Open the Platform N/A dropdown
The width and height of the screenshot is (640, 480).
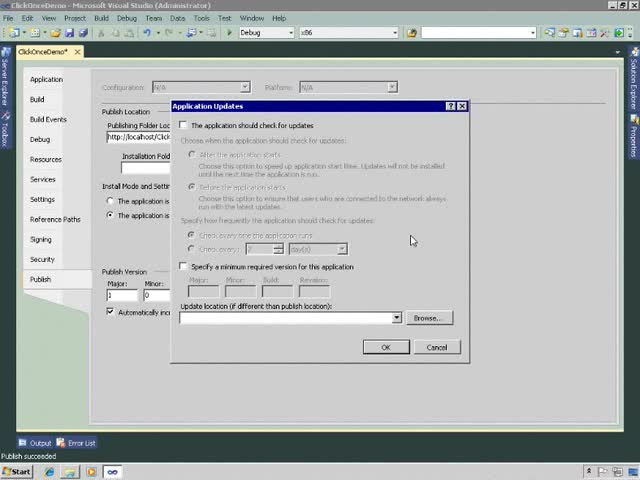point(392,87)
